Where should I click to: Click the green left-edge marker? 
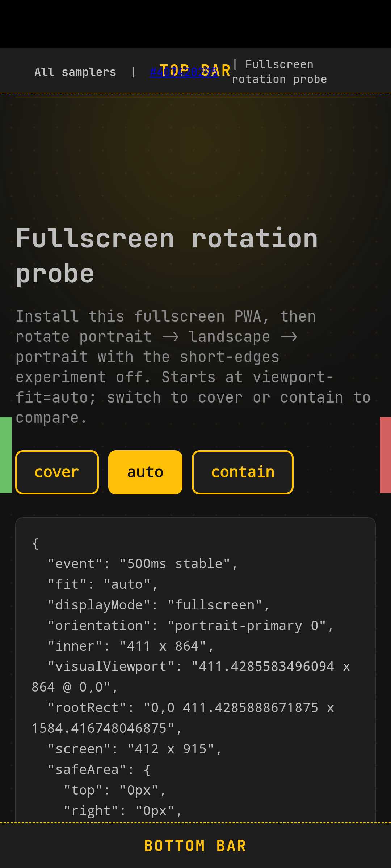6,455
